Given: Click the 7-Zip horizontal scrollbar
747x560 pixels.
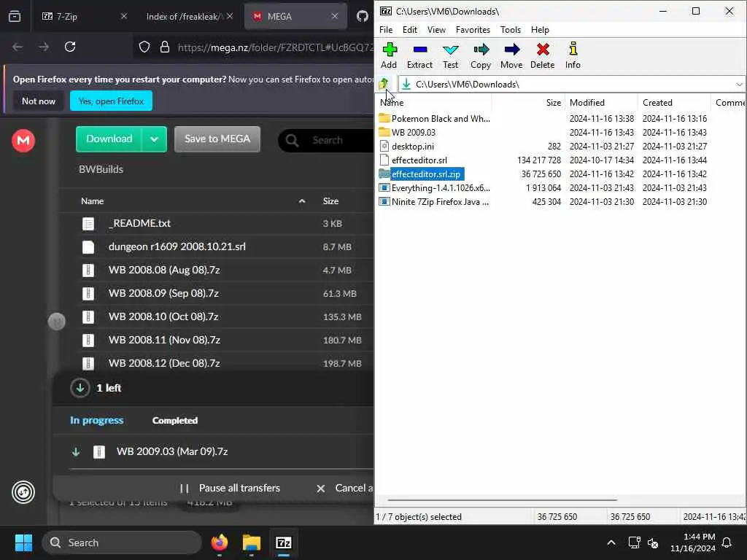Looking at the screenshot, I should 502,500.
